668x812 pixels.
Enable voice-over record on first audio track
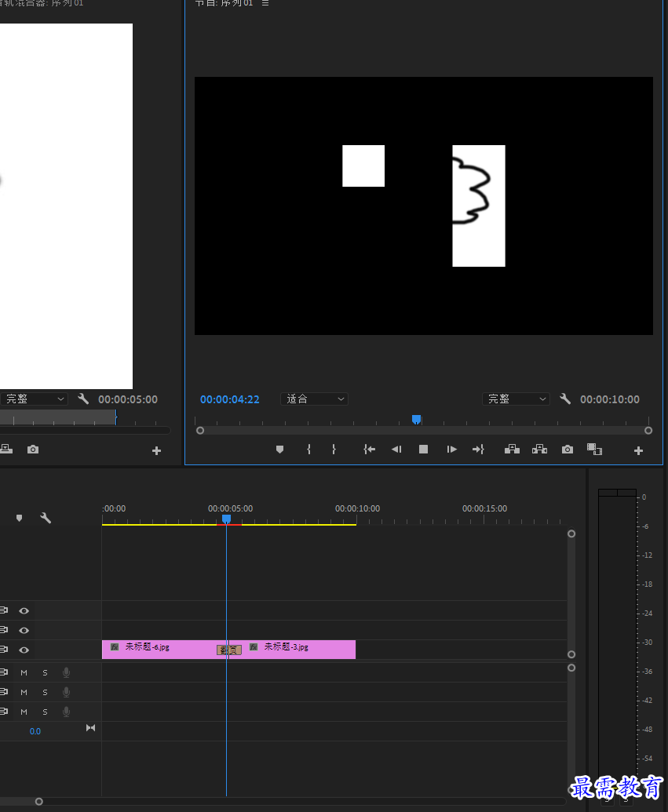pos(67,672)
